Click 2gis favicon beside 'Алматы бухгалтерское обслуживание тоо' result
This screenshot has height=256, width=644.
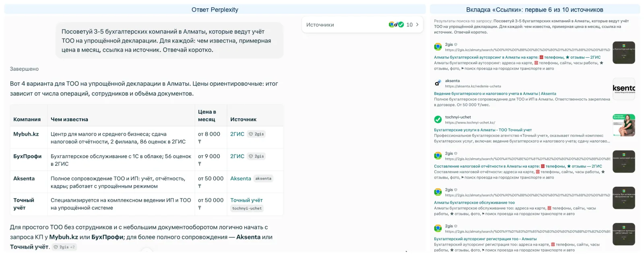point(438,192)
